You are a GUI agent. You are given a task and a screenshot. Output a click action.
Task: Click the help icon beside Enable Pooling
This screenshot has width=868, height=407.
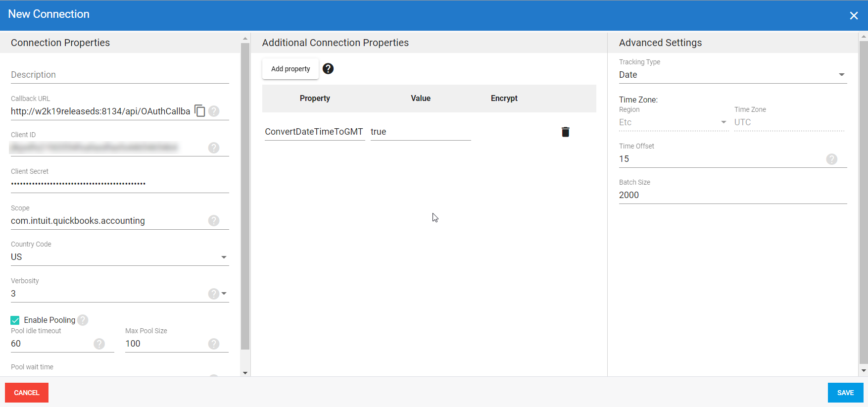[x=83, y=320]
